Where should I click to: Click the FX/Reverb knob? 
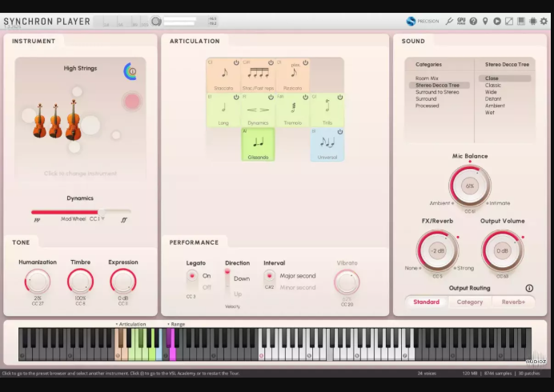(437, 250)
